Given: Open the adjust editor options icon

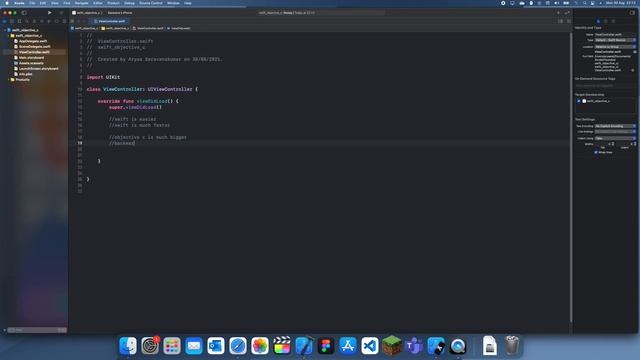Looking at the screenshot, I should click(x=560, y=21).
